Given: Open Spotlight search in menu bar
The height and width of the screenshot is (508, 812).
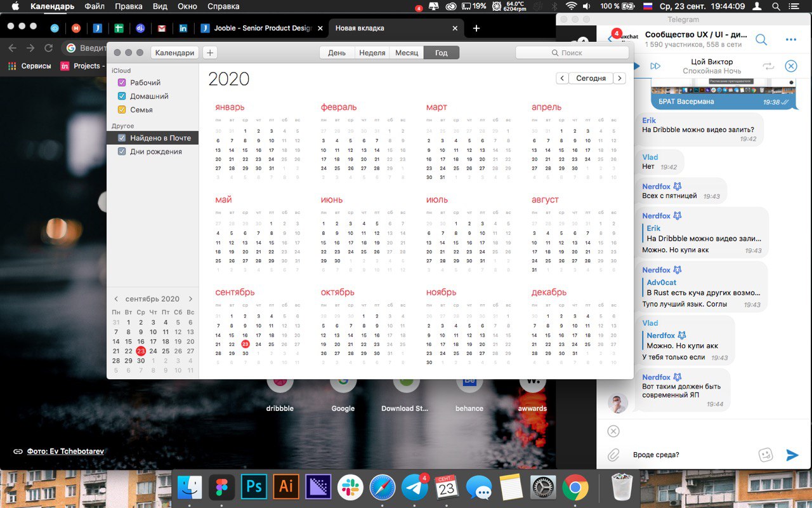Looking at the screenshot, I should [x=775, y=6].
